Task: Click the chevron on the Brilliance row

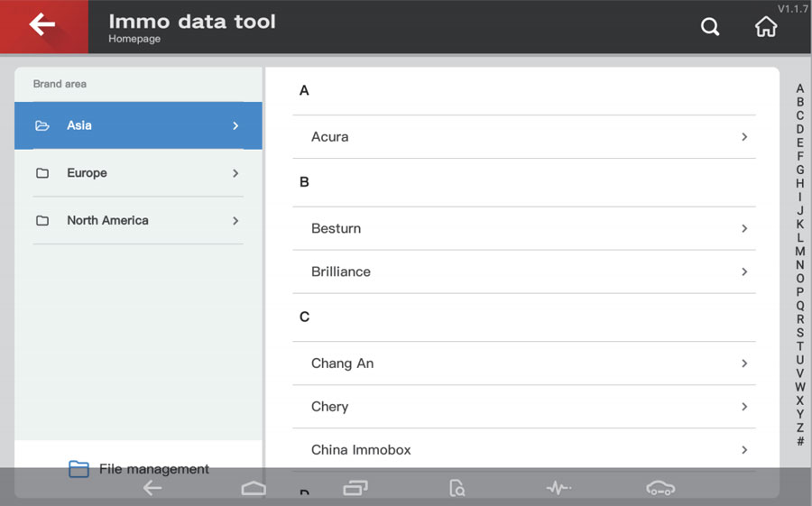Action: [x=743, y=271]
